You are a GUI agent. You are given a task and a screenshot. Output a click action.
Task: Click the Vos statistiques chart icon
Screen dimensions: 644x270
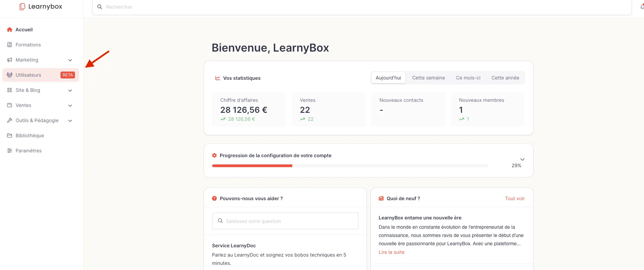pyautogui.click(x=218, y=78)
